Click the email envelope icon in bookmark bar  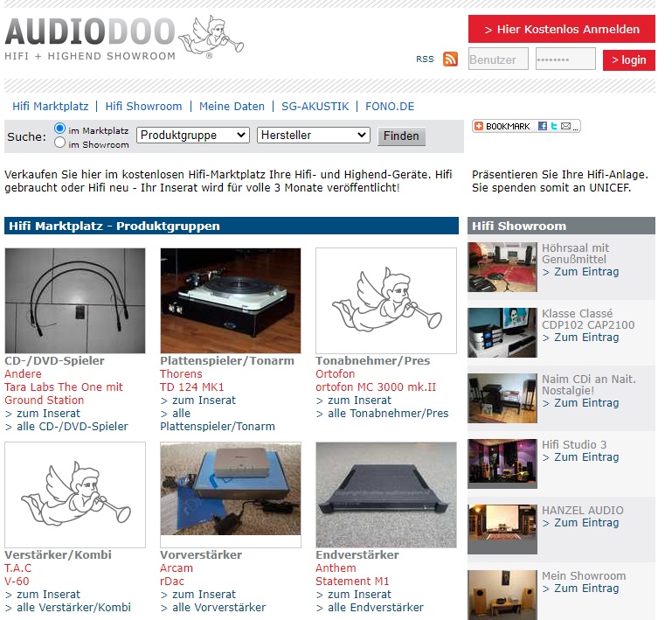coord(565,126)
